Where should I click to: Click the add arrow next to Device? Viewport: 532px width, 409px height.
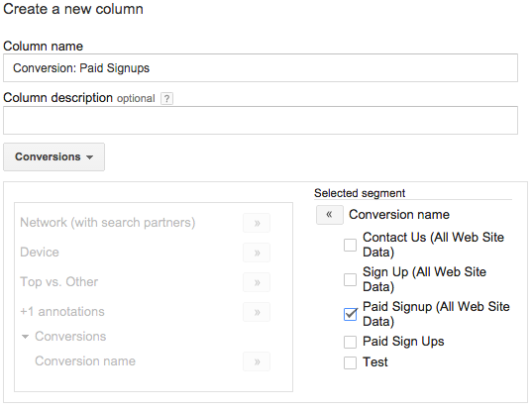(x=257, y=253)
